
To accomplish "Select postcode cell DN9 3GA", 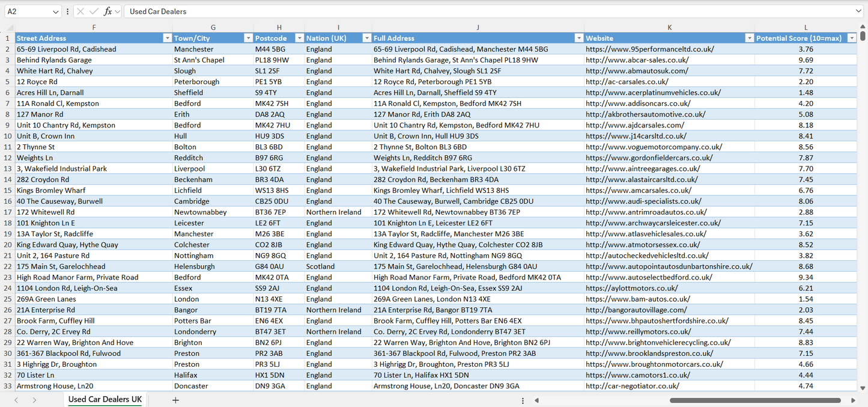I will pyautogui.click(x=279, y=386).
